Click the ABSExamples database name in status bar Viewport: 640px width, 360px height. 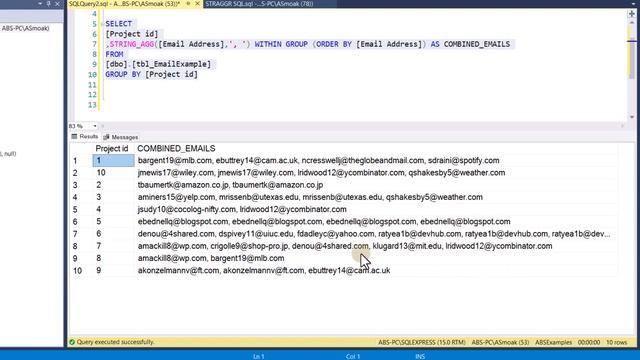553,342
